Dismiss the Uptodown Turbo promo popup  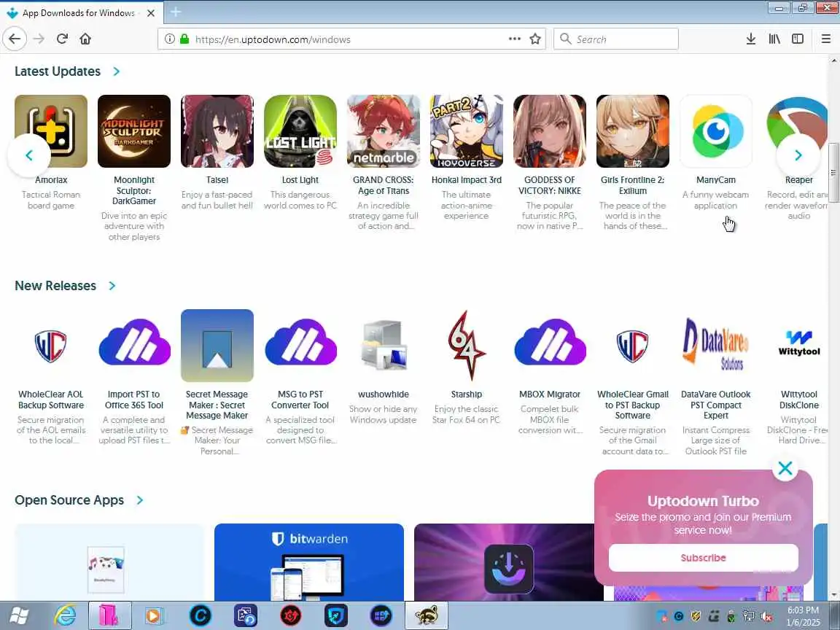click(x=785, y=468)
